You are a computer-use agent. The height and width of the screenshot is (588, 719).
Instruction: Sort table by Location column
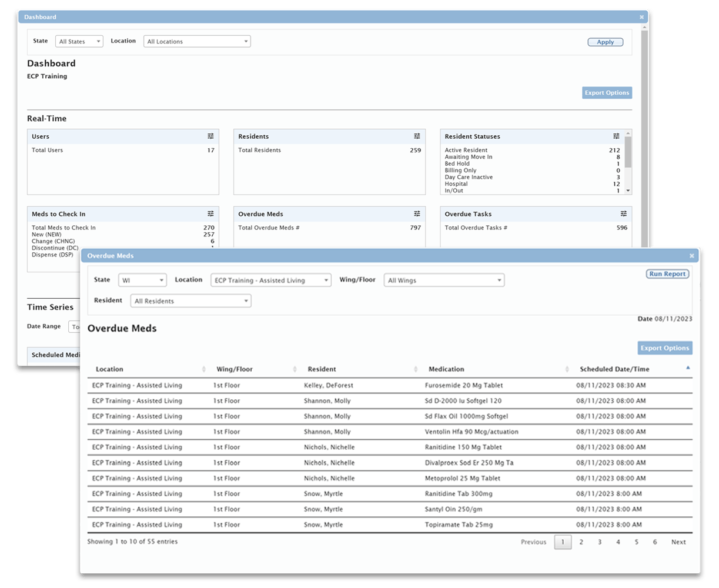pos(110,369)
